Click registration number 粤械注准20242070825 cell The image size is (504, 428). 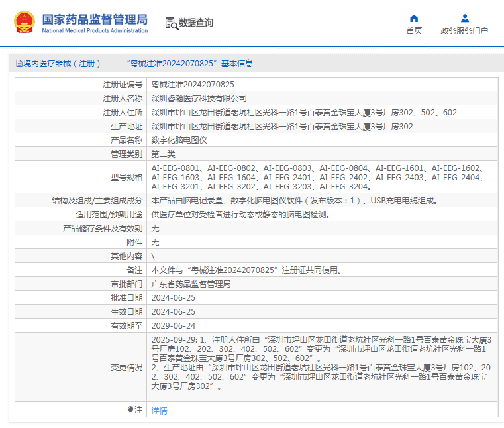pos(193,85)
